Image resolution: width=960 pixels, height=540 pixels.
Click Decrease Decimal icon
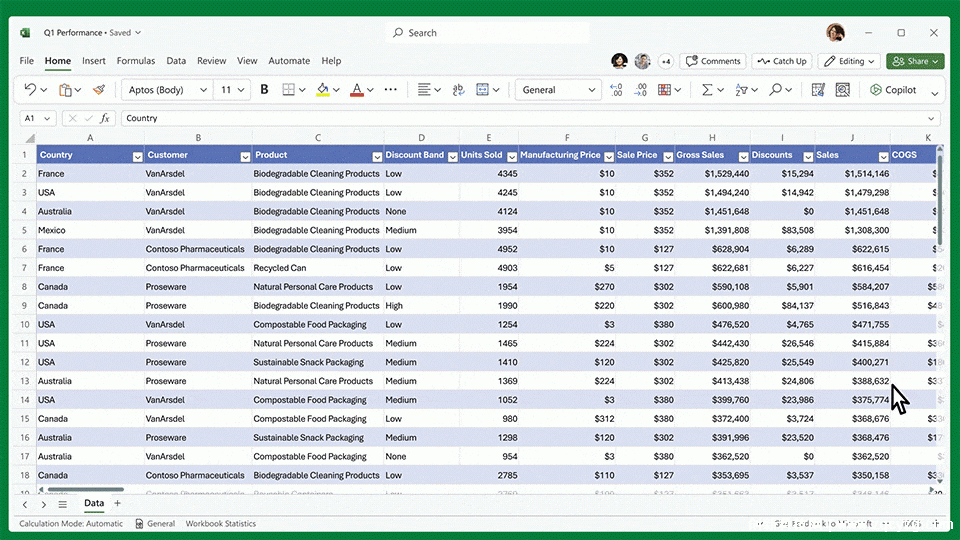640,89
